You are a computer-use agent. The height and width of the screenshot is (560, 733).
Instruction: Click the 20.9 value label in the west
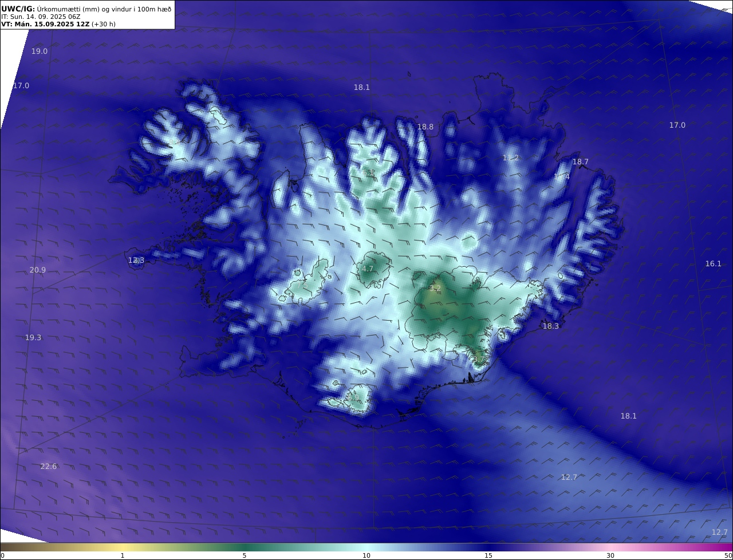pyautogui.click(x=38, y=270)
